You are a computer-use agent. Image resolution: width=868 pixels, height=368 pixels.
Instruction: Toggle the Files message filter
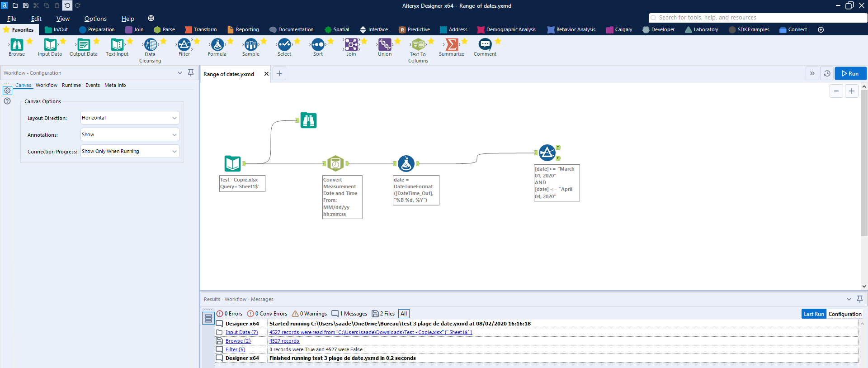pyautogui.click(x=383, y=314)
